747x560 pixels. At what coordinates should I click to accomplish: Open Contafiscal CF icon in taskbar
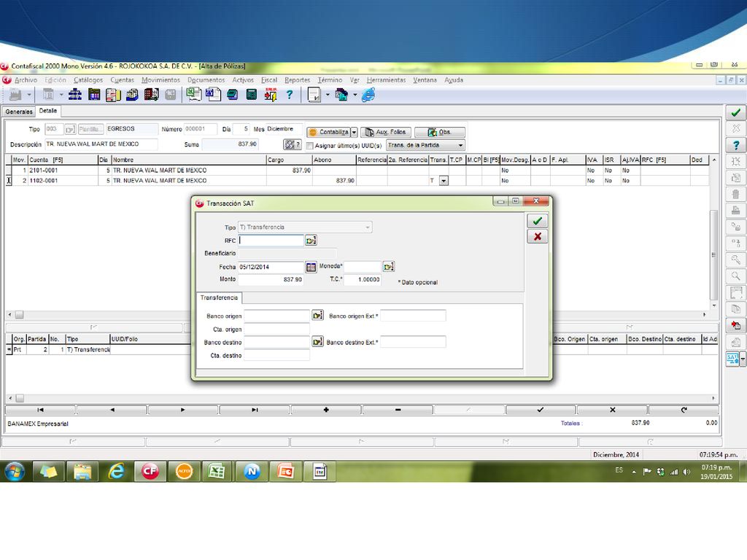point(150,472)
